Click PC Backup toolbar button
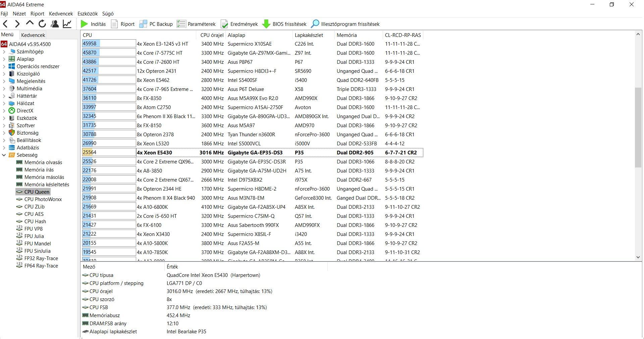Image resolution: width=644 pixels, height=339 pixels. pos(156,24)
